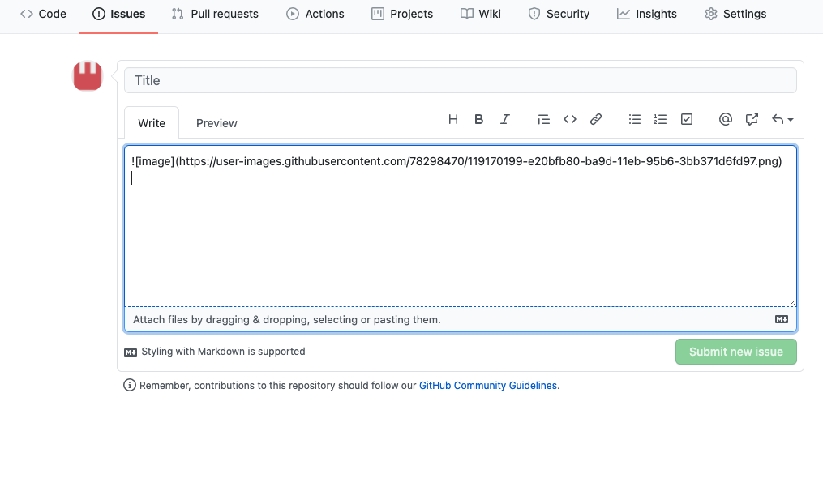This screenshot has width=823, height=504.
Task: Open the GitHub Community Guidelines link
Action: pyautogui.click(x=487, y=385)
